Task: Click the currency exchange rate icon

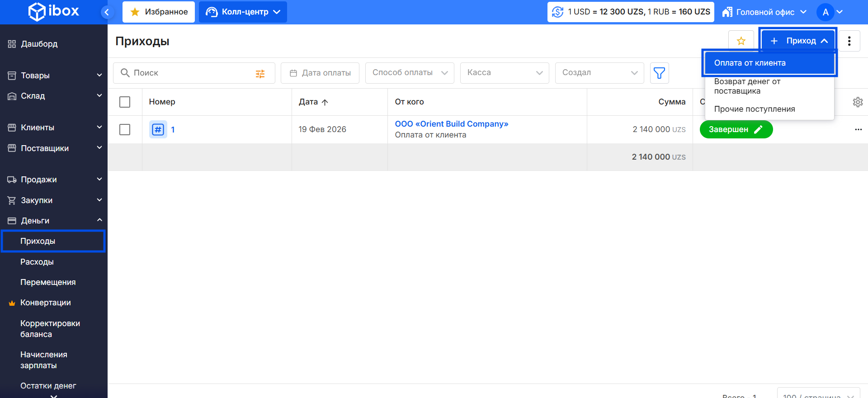Action: tap(558, 12)
